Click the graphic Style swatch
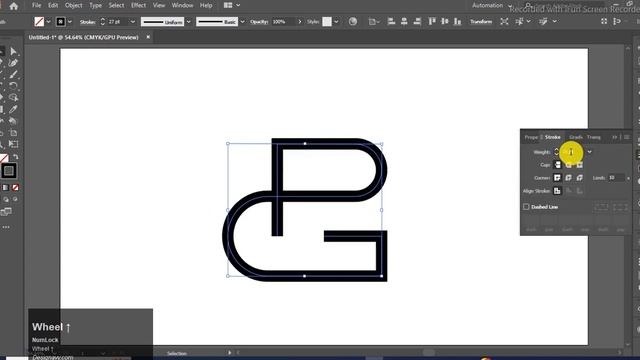The width and height of the screenshot is (640, 360). [327, 21]
